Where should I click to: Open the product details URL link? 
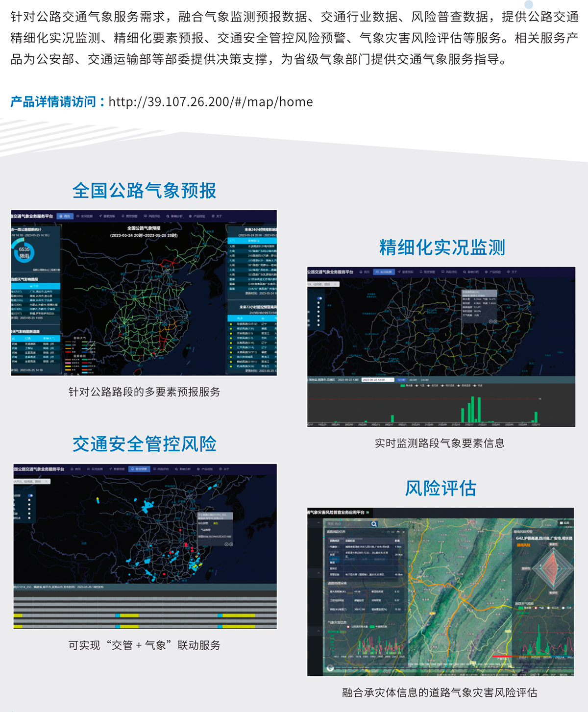coord(211,101)
